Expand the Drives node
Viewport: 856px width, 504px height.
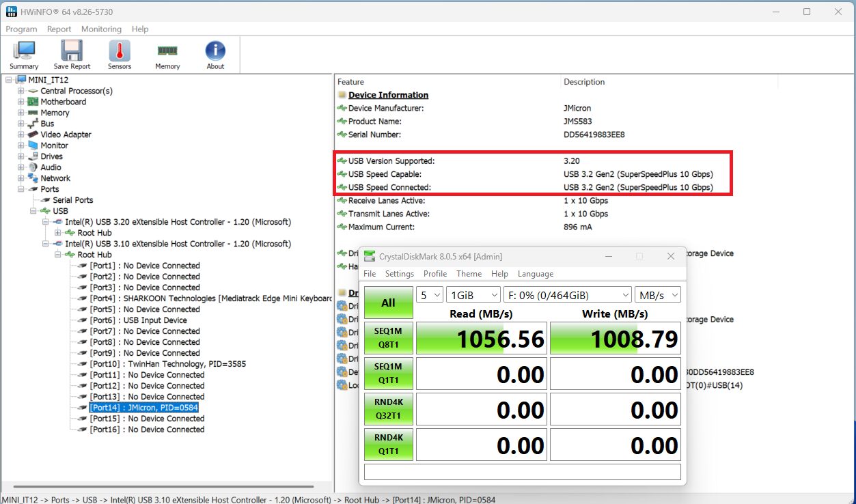(x=20, y=156)
